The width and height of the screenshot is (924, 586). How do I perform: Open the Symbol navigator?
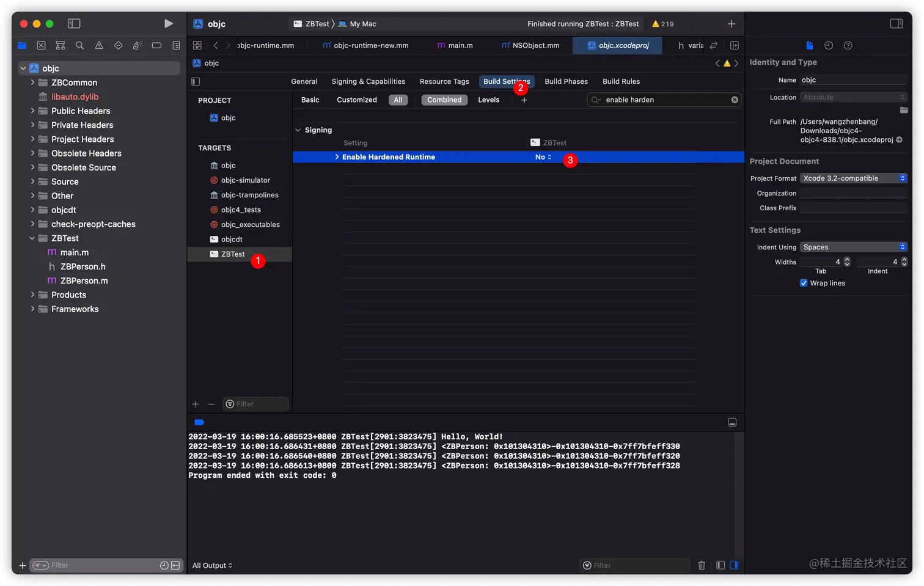[61, 45]
